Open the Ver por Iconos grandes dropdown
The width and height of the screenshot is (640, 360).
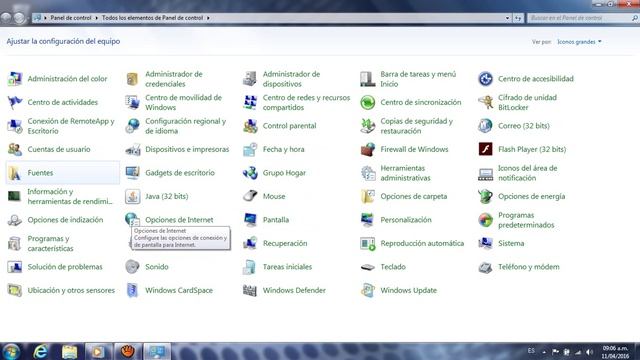[579, 42]
